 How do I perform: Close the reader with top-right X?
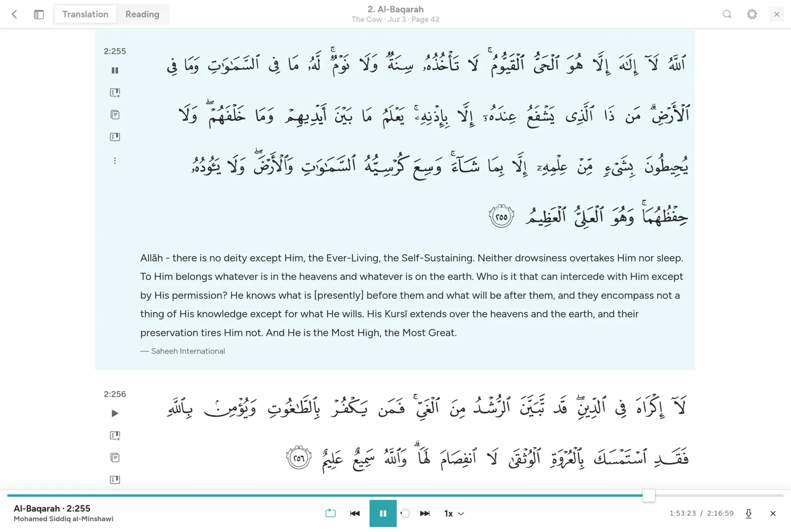coord(777,14)
